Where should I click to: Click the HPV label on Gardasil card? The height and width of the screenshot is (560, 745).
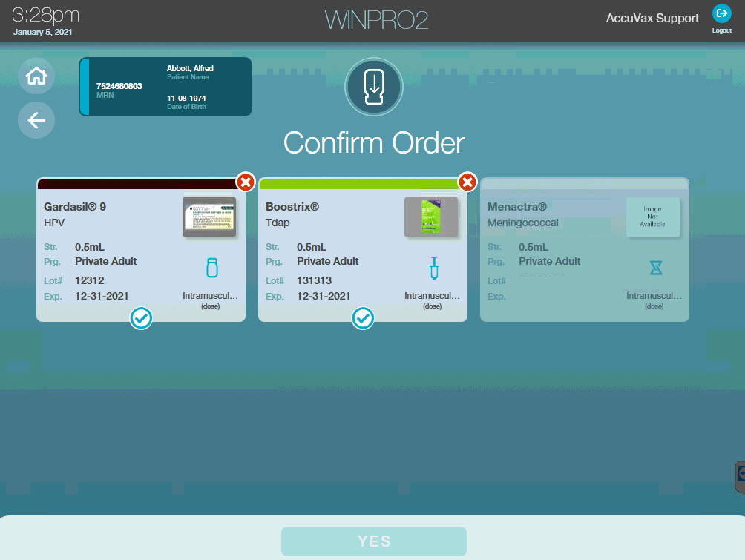click(54, 223)
